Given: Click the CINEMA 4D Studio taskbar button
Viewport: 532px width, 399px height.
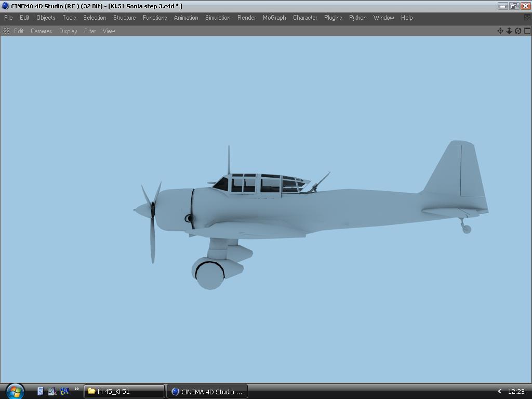Looking at the screenshot, I should pyautogui.click(x=207, y=392).
